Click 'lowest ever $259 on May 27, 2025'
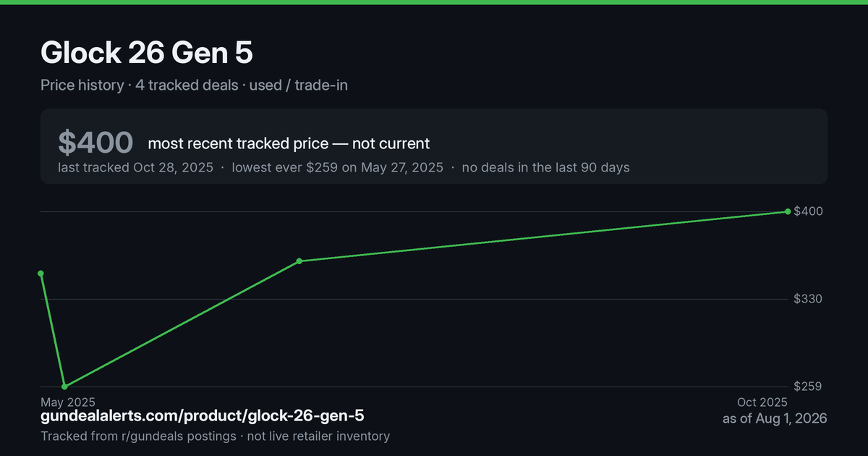The width and height of the screenshot is (868, 456). pyautogui.click(x=338, y=167)
